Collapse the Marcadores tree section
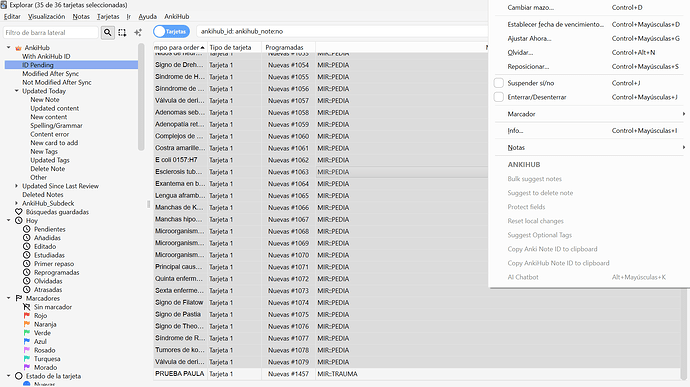 tap(8, 298)
